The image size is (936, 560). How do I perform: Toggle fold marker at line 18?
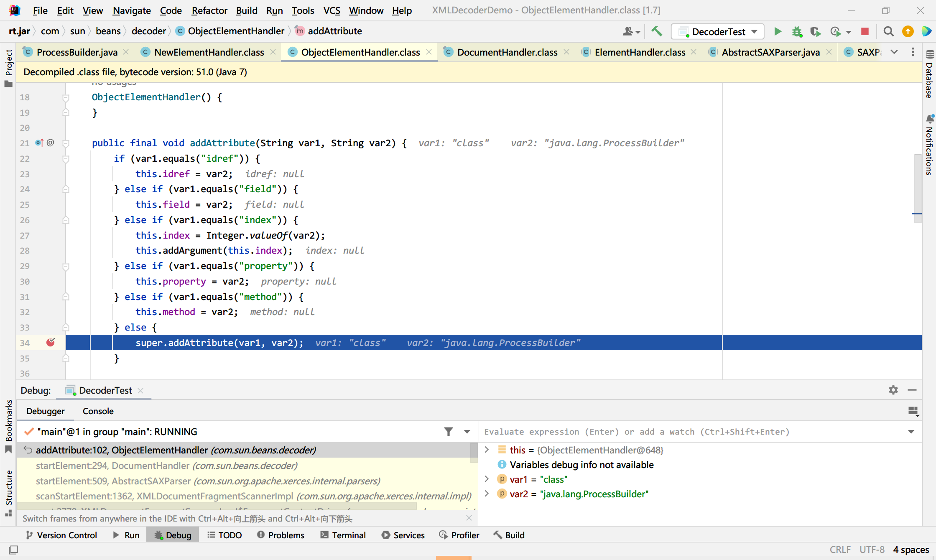point(66,97)
